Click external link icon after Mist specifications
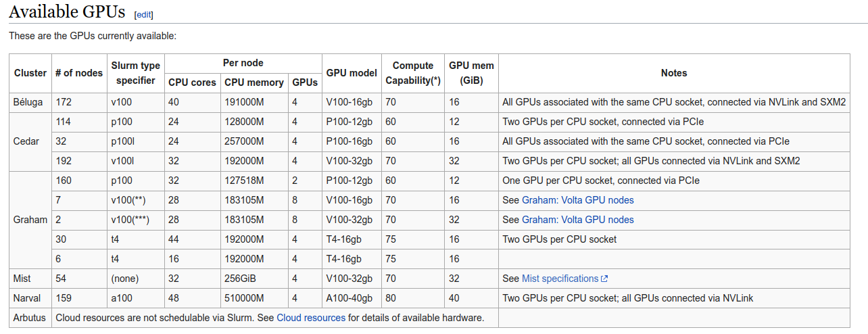 604,279
